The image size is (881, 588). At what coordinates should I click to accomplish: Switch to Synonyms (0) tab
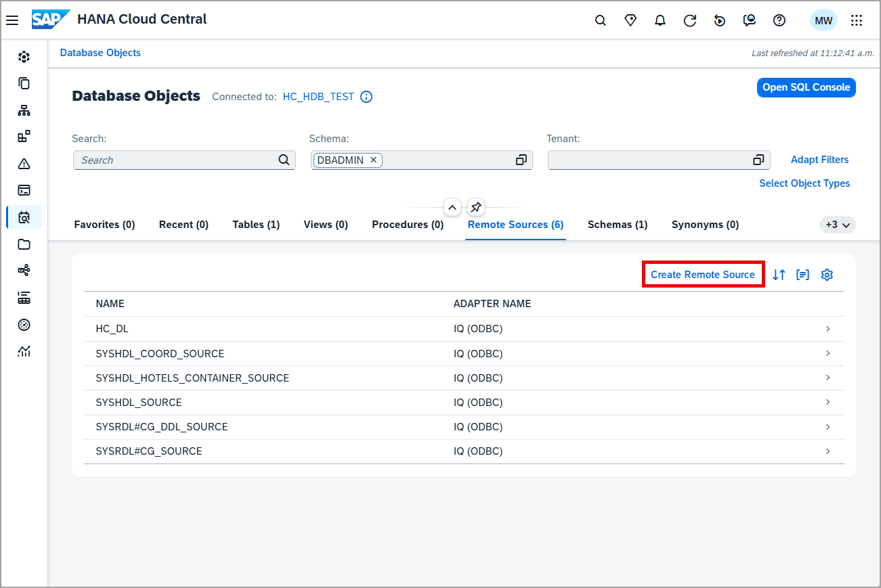tap(705, 225)
